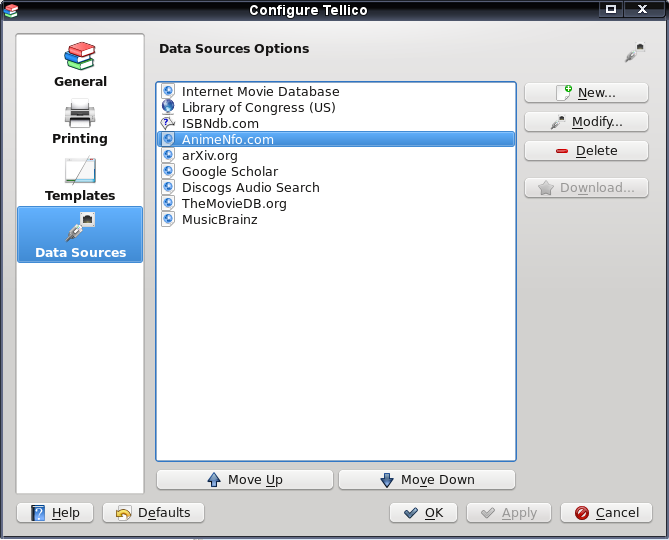This screenshot has height=540, width=669.
Task: Select the AnimeNfo.com list entry
Action: (336, 139)
